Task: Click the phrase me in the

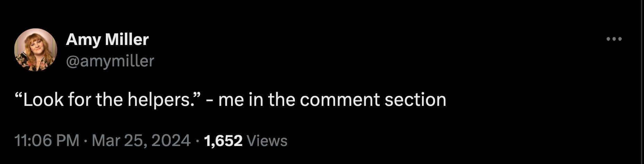Action: pyautogui.click(x=257, y=100)
